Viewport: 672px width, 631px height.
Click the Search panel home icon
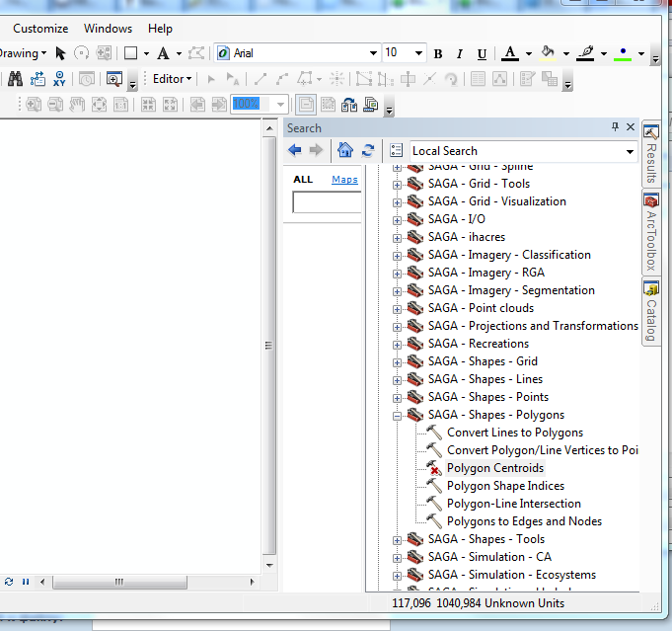[344, 150]
